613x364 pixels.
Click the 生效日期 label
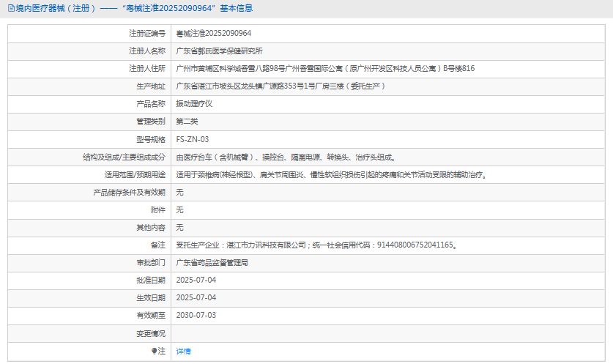pos(151,298)
